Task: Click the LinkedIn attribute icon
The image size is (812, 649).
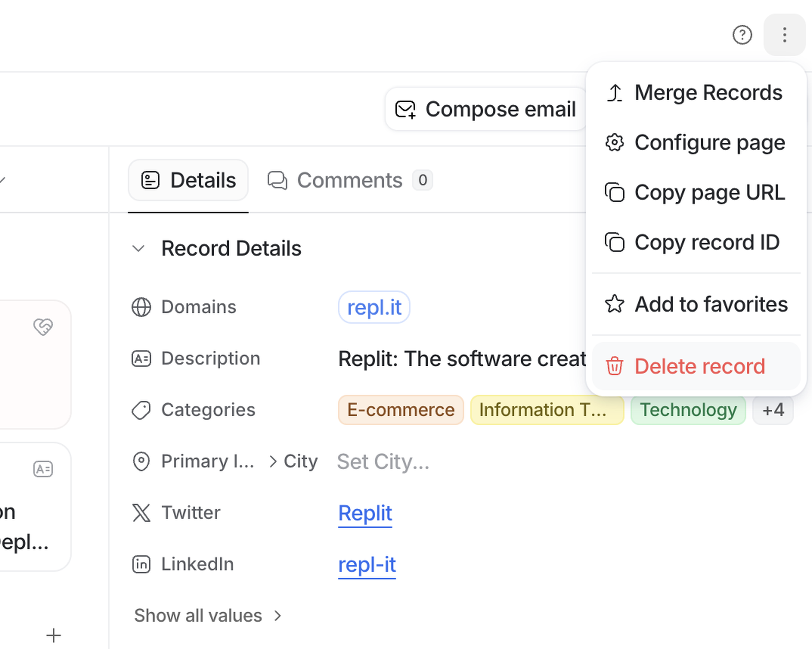Action: click(141, 564)
